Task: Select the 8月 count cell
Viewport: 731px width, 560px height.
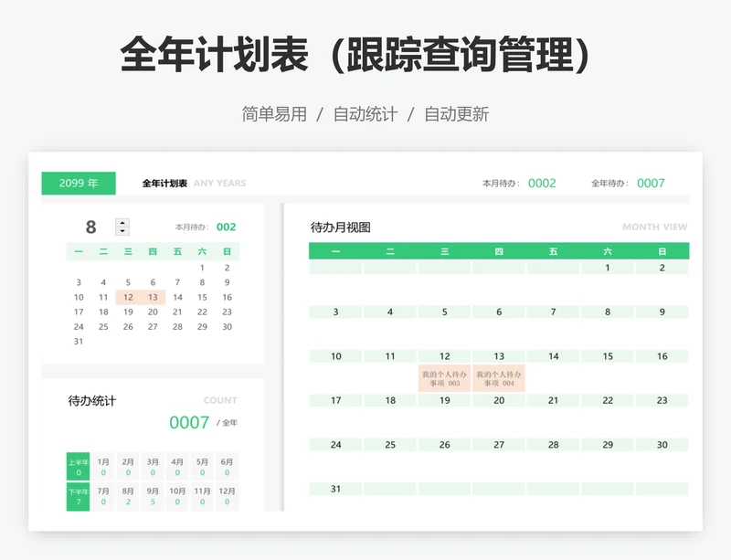Action: coord(128,497)
